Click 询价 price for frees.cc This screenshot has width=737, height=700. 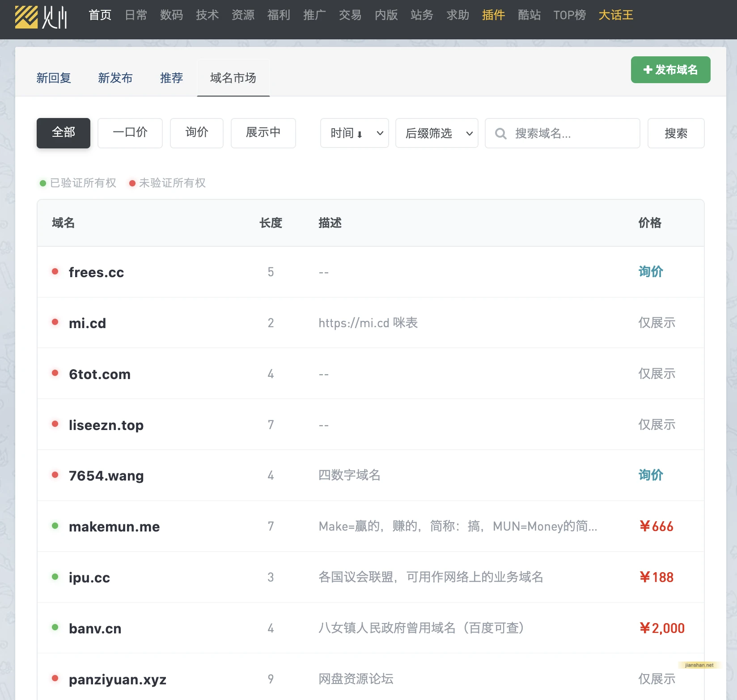coord(651,271)
